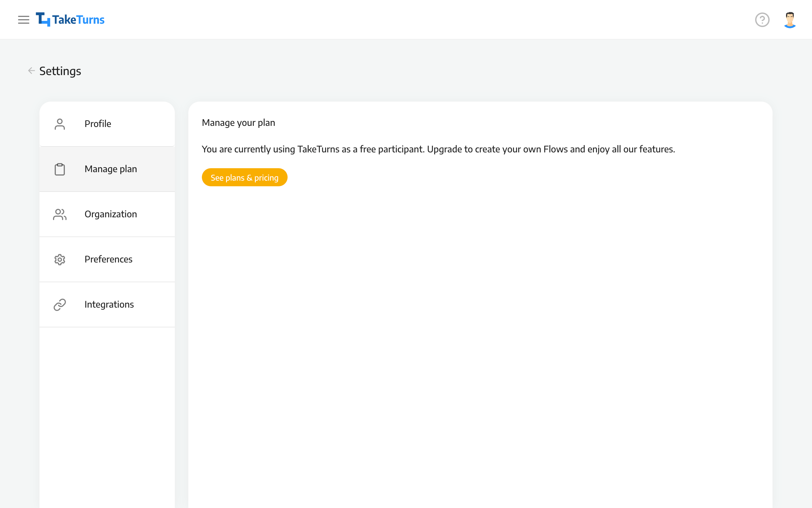This screenshot has width=812, height=508.
Task: Open the Integrations settings section
Action: click(x=107, y=305)
